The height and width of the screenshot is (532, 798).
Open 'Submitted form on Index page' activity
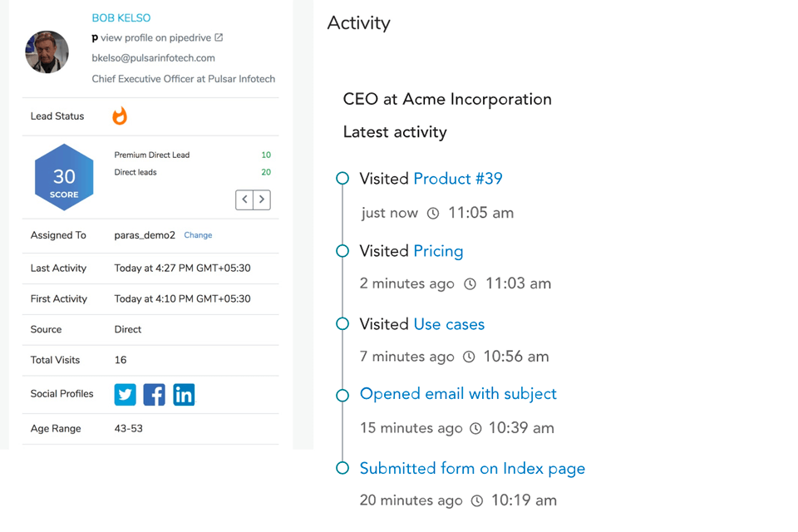click(472, 469)
